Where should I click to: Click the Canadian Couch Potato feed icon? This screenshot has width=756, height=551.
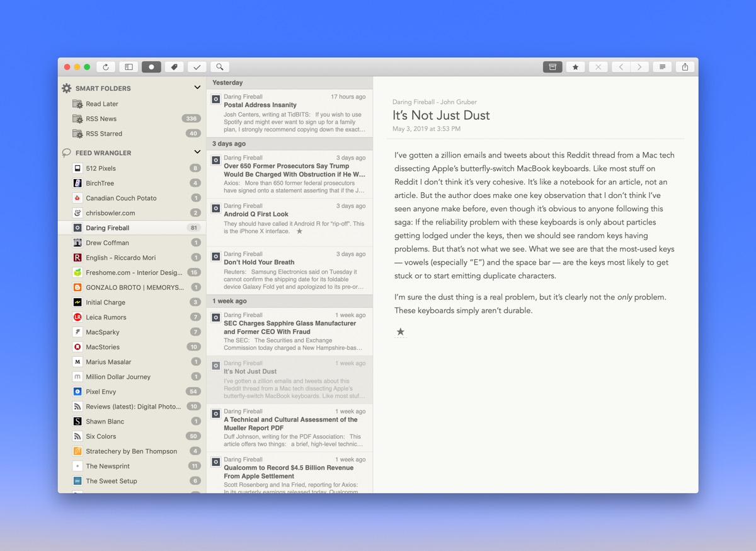(x=77, y=198)
